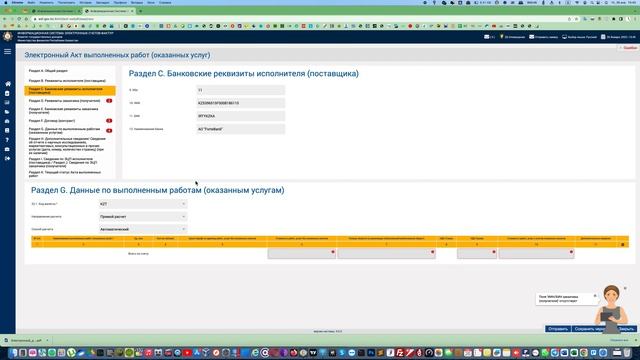Click the calendar date icon in header
640x360 pixels.
[x=603, y=37]
